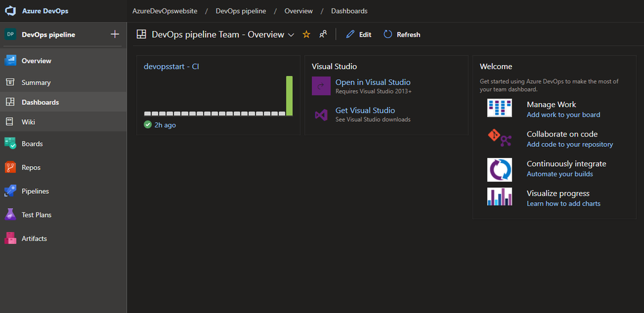Toggle the favorite star for this dashboard
This screenshot has height=313, width=644.
pyautogui.click(x=306, y=35)
